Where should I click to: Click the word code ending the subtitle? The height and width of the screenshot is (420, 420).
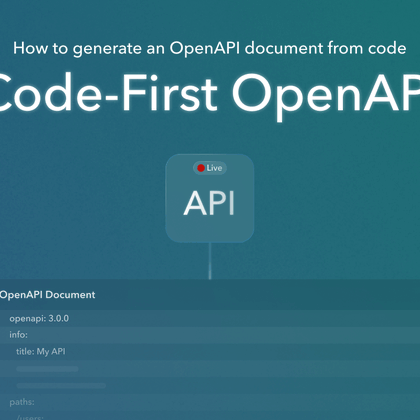[387, 48]
